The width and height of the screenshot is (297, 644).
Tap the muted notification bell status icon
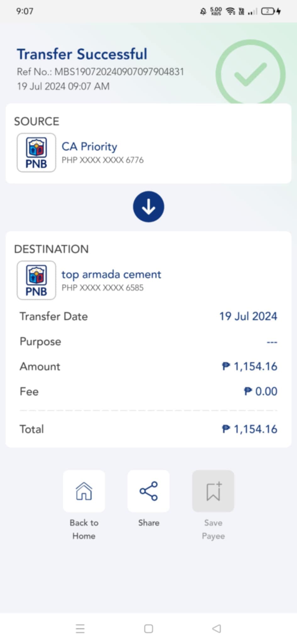[203, 12]
